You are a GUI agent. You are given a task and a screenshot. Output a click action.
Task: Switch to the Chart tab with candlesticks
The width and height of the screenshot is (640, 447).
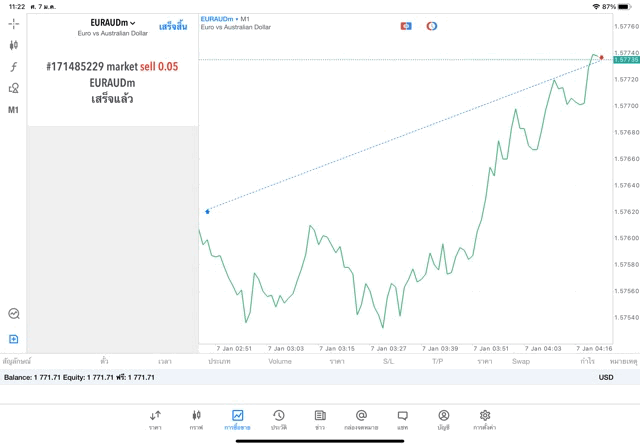click(196, 419)
